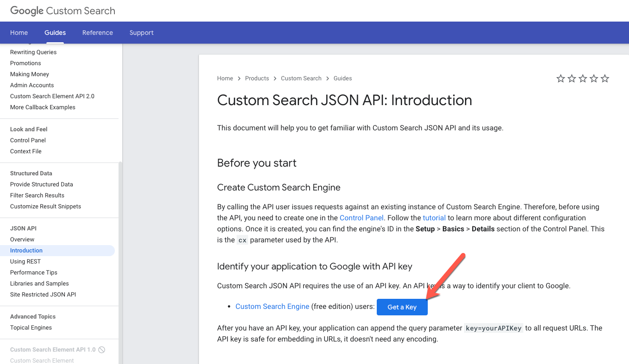
Task: Open JSON API Overview in sidebar
Action: click(x=22, y=240)
